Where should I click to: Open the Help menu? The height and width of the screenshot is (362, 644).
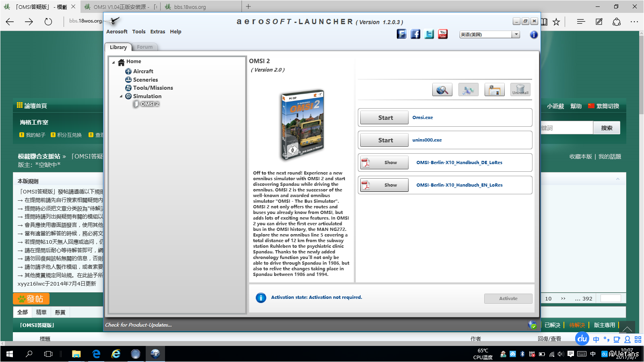(175, 32)
